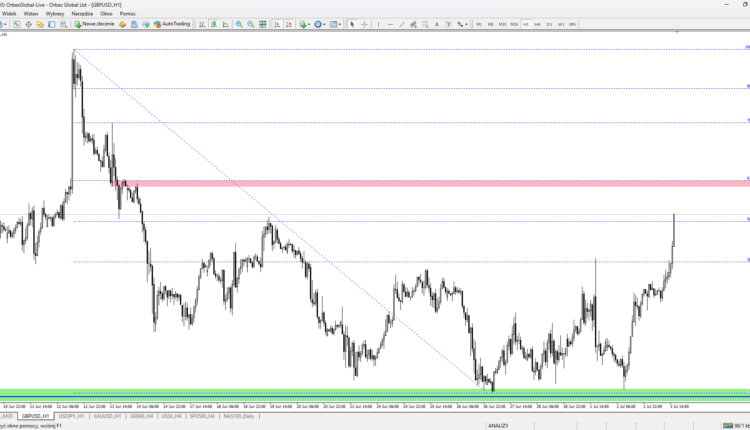The width and height of the screenshot is (750, 430).
Task: Open the Data Window crosshair icon
Action: click(28, 24)
